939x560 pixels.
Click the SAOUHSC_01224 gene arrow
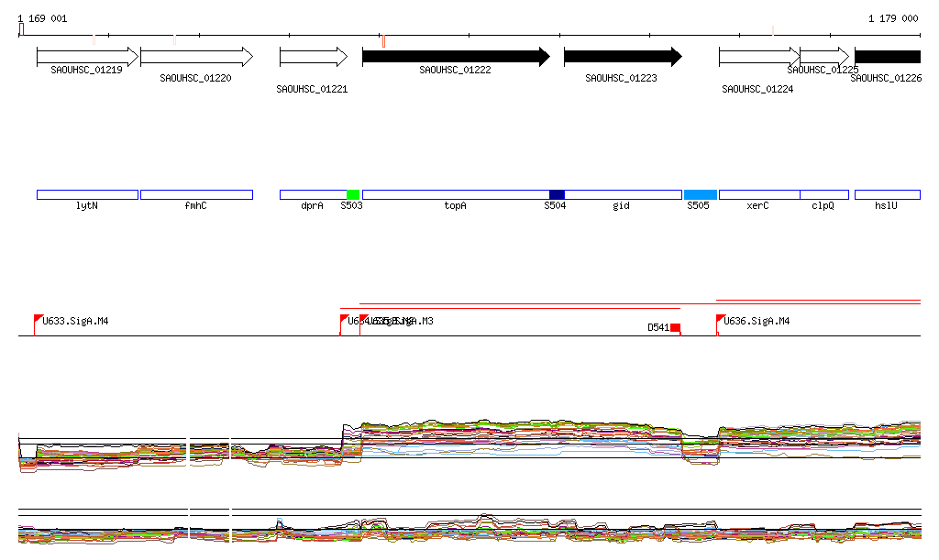click(757, 57)
